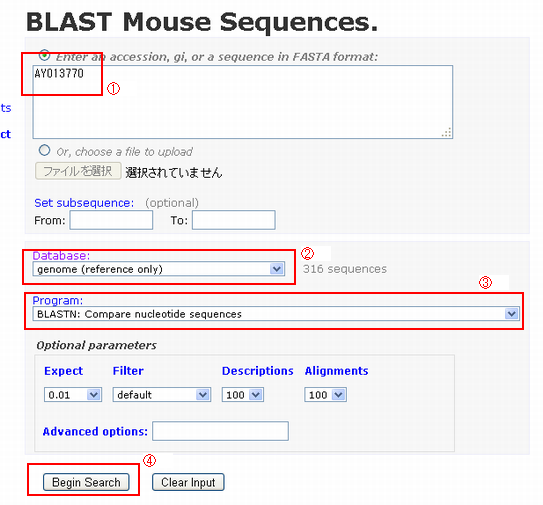543x505 pixels.
Task: Expand the Expect value dropdown
Action: [73, 395]
